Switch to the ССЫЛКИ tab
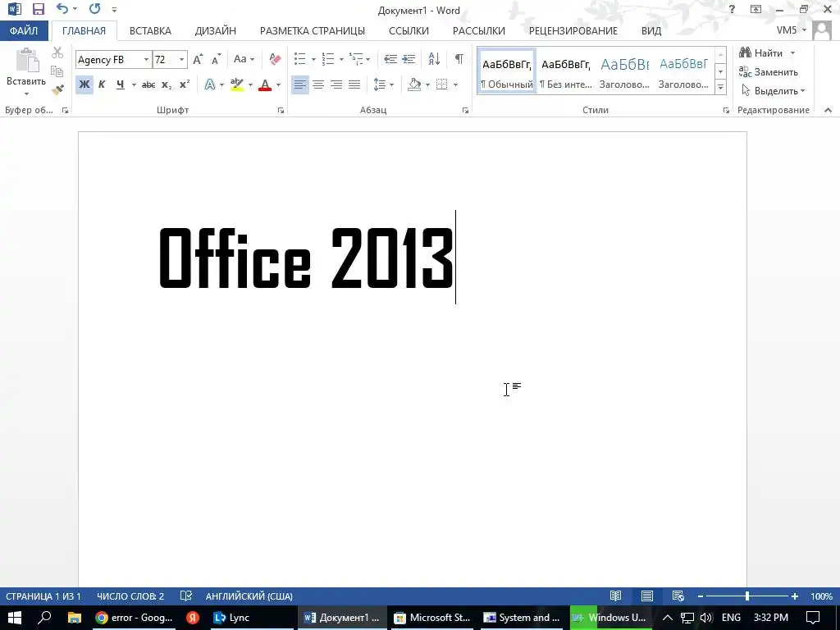Viewport: 840px width, 630px height. [409, 31]
